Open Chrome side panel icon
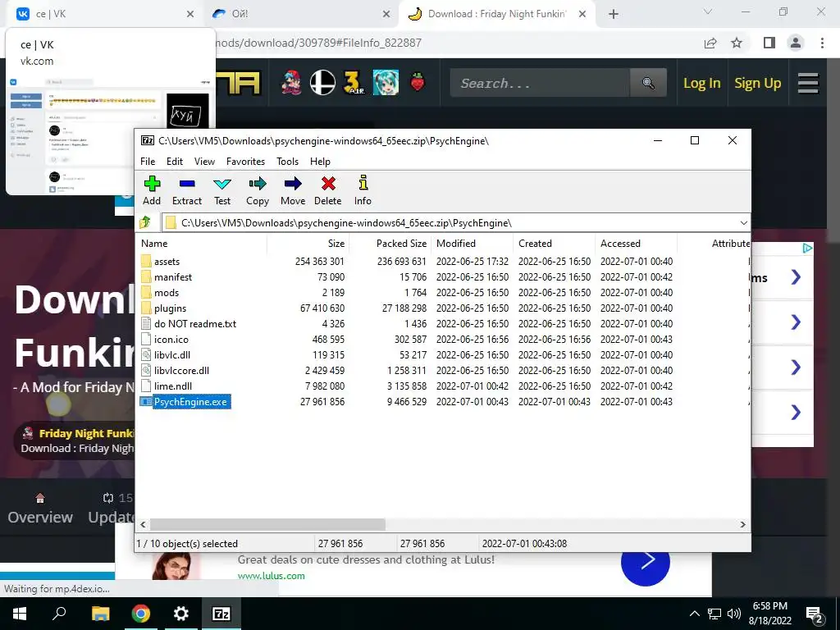Screen dimensions: 840x630 pos(769,43)
